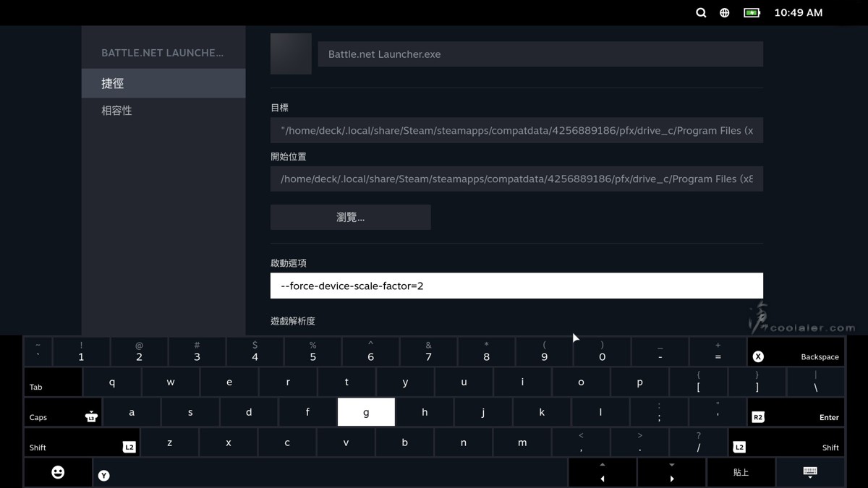The height and width of the screenshot is (488, 868).
Task: Tap the p key
Action: pyautogui.click(x=639, y=382)
